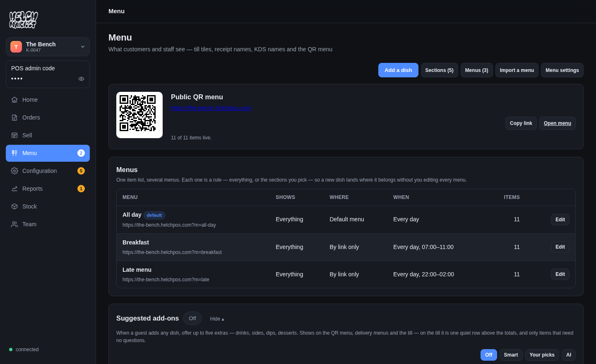Click 'Every day, 07:00–11:00' cell
The height and width of the screenshot is (364, 596).
pos(423,247)
